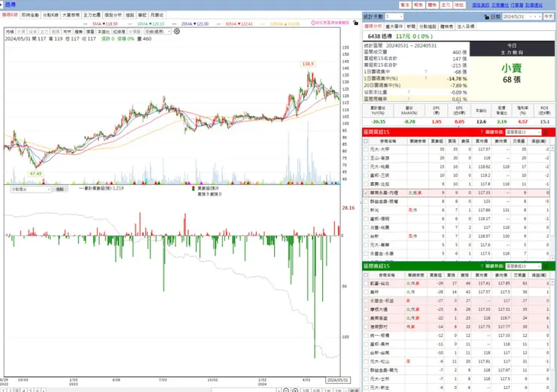This screenshot has width=557, height=392.
Task: Zoom in chart with plus magnifier
Action: [295, 390]
